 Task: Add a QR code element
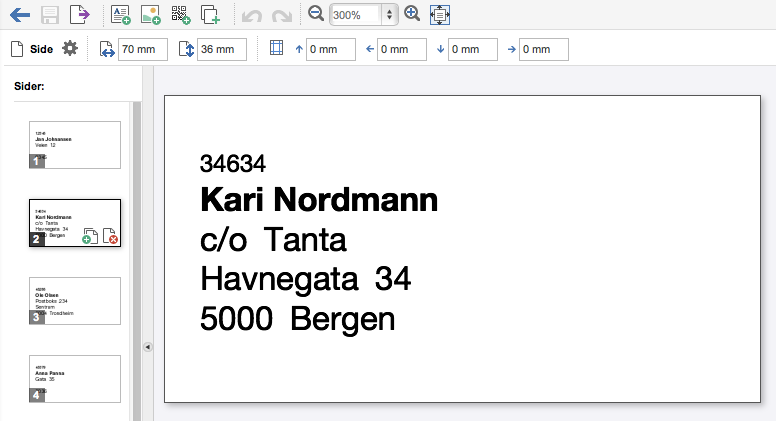180,14
